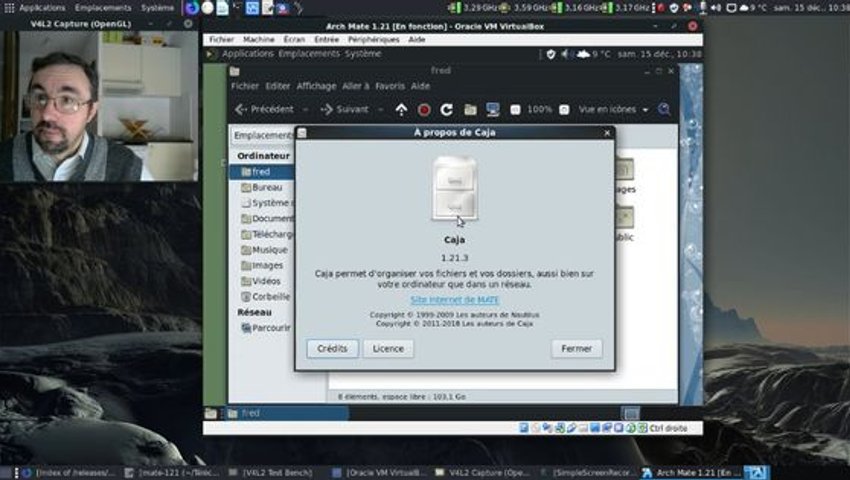Click the zoom out icon left of 100%
The height and width of the screenshot is (480, 850).
pyautogui.click(x=515, y=110)
